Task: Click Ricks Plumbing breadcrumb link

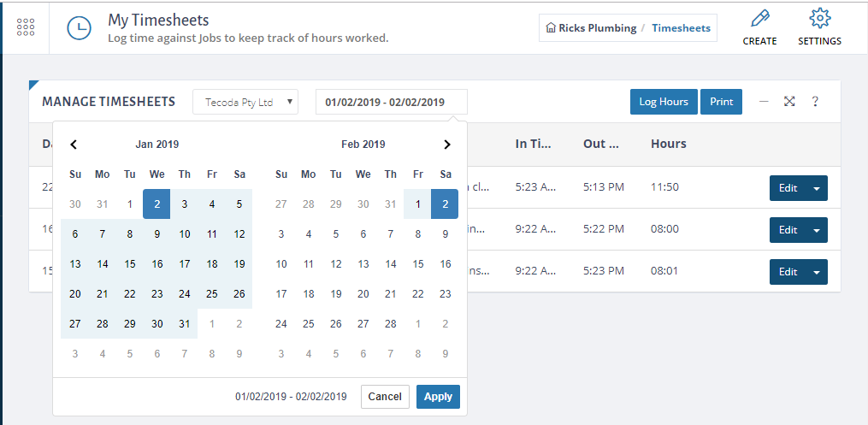Action: 591,28
